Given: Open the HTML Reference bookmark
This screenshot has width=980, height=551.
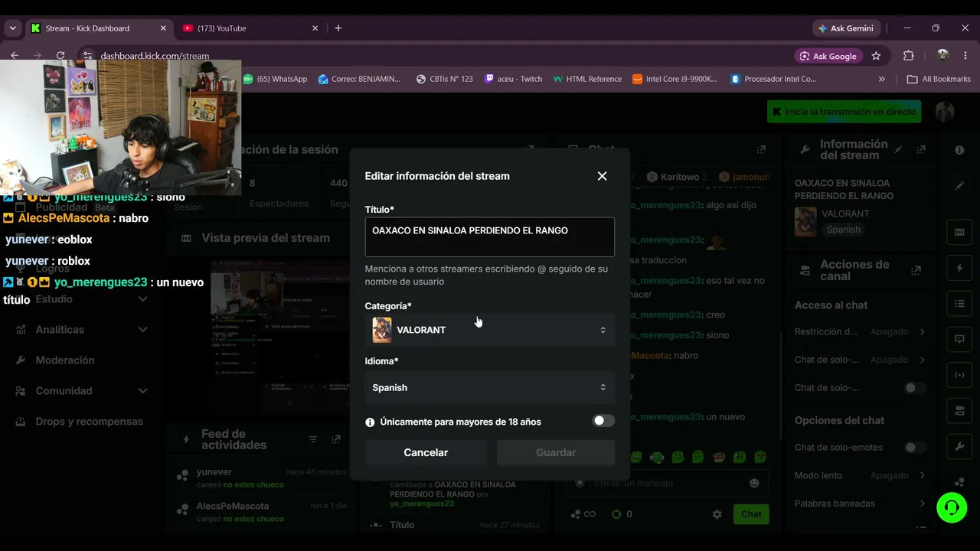Looking at the screenshot, I should point(587,79).
